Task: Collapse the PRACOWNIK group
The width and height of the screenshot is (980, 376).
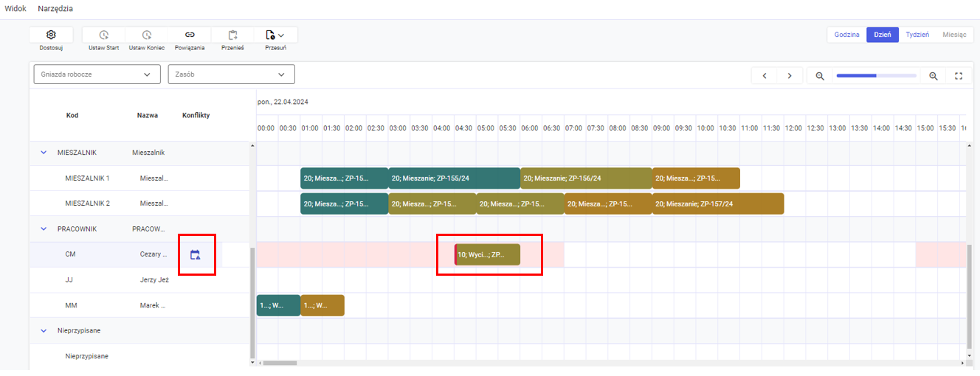Action: click(x=43, y=229)
